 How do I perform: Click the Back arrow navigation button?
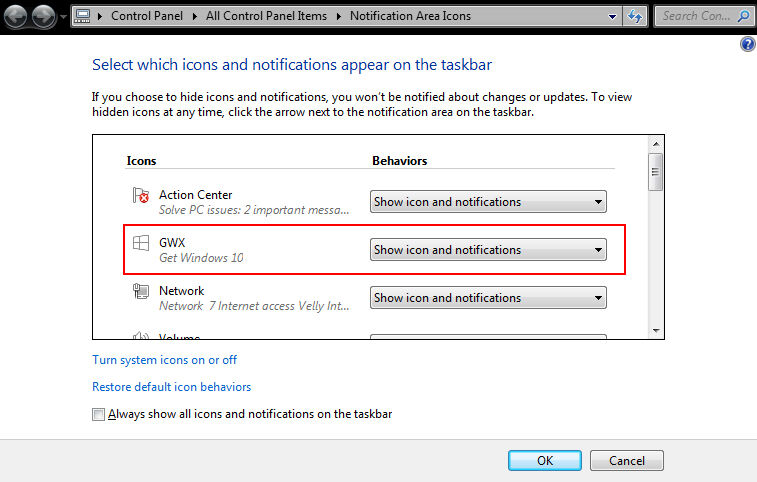[x=18, y=16]
